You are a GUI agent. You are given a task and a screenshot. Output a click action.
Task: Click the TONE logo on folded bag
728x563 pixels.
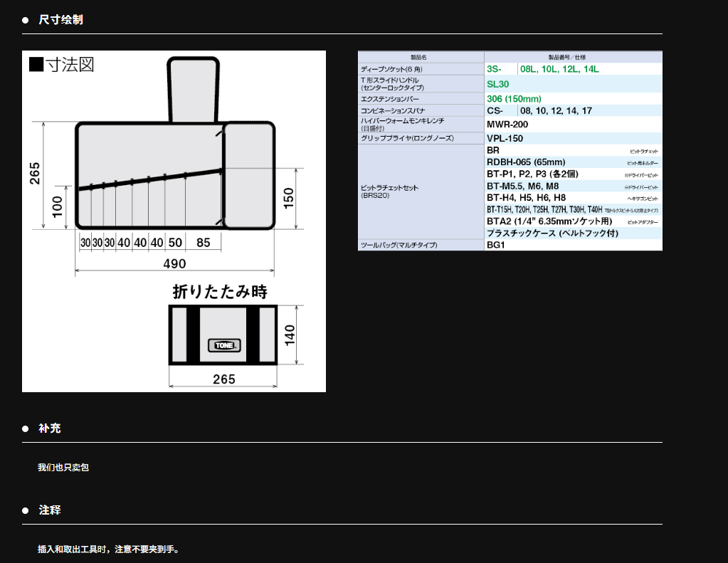click(224, 344)
